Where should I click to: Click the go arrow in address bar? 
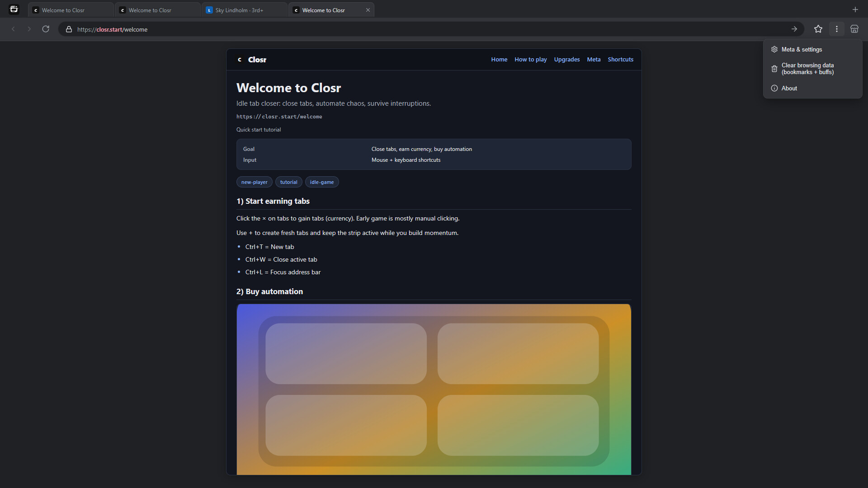pyautogui.click(x=794, y=29)
